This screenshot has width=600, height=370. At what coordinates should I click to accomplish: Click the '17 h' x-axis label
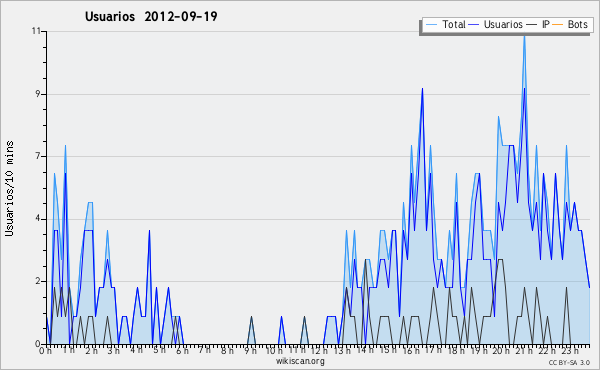coord(433,350)
